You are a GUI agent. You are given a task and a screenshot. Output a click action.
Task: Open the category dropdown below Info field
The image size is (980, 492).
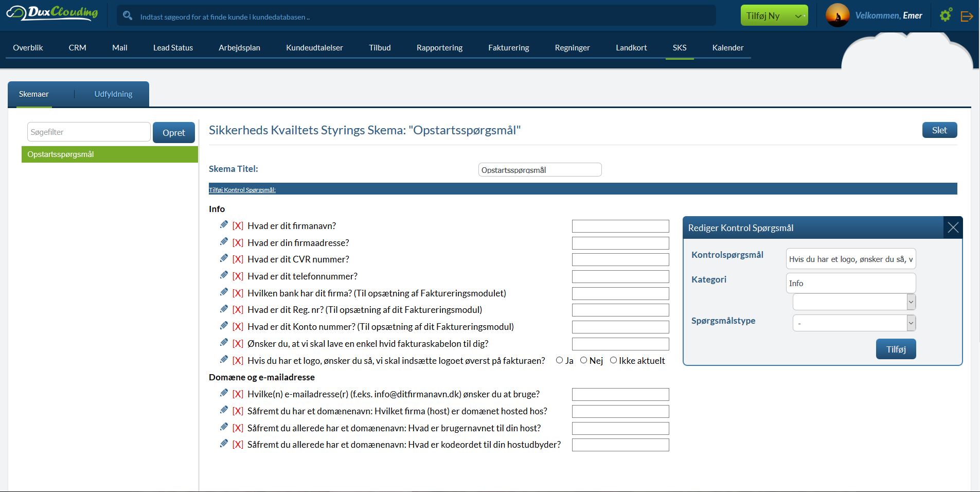(x=854, y=302)
